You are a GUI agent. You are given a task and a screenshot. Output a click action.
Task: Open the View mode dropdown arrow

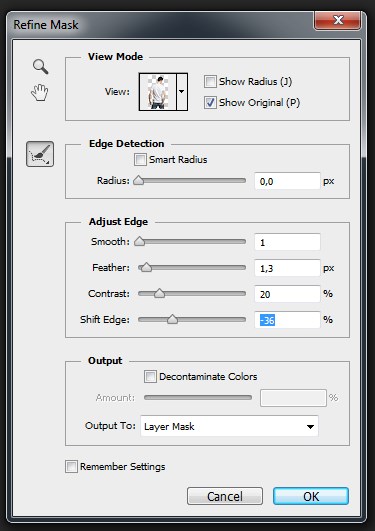[182, 92]
